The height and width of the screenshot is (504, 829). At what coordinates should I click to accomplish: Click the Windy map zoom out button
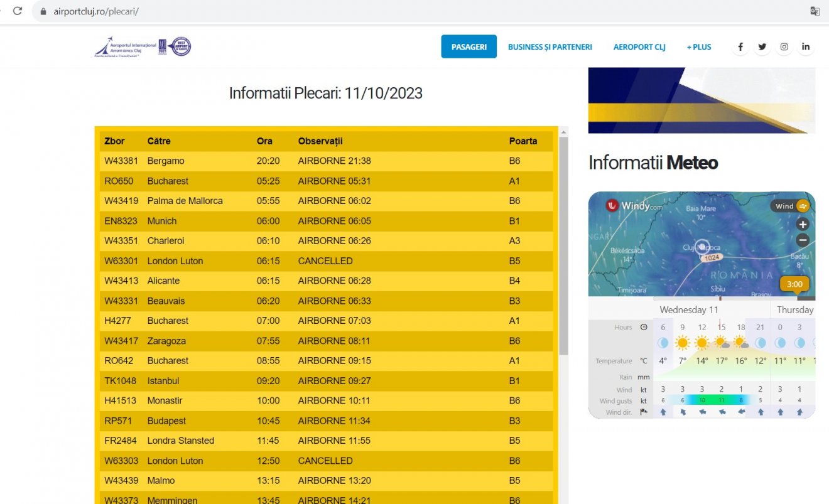[803, 240]
